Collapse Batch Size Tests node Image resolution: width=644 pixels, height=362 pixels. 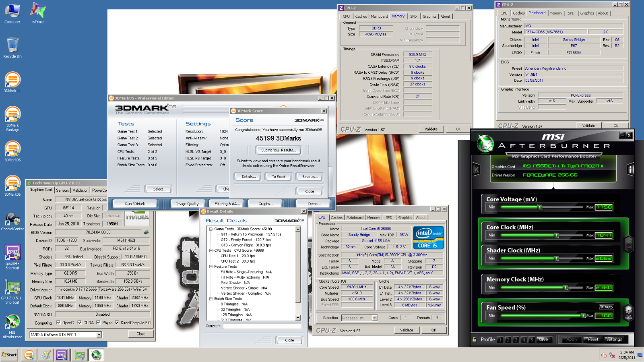pyautogui.click(x=211, y=299)
